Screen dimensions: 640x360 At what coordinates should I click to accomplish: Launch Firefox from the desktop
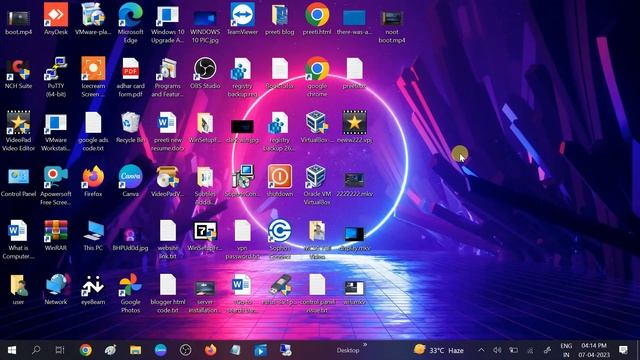[93, 182]
